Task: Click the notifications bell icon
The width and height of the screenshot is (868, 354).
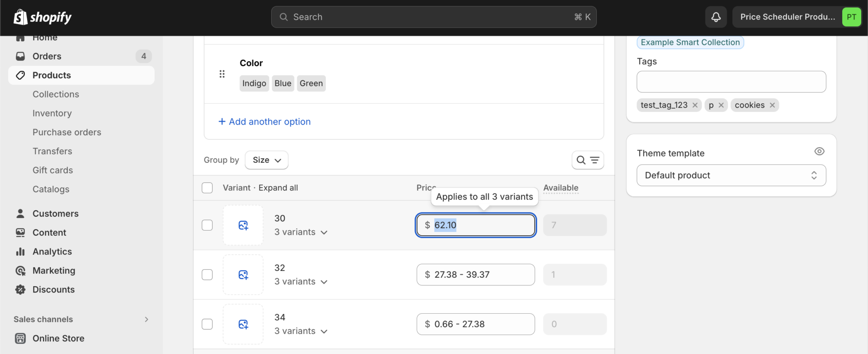Action: (x=716, y=17)
